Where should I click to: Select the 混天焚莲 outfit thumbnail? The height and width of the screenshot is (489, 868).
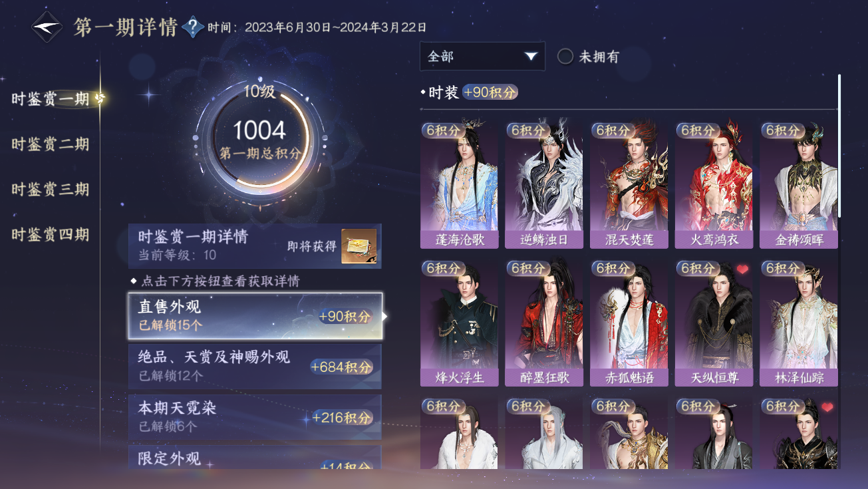point(629,185)
